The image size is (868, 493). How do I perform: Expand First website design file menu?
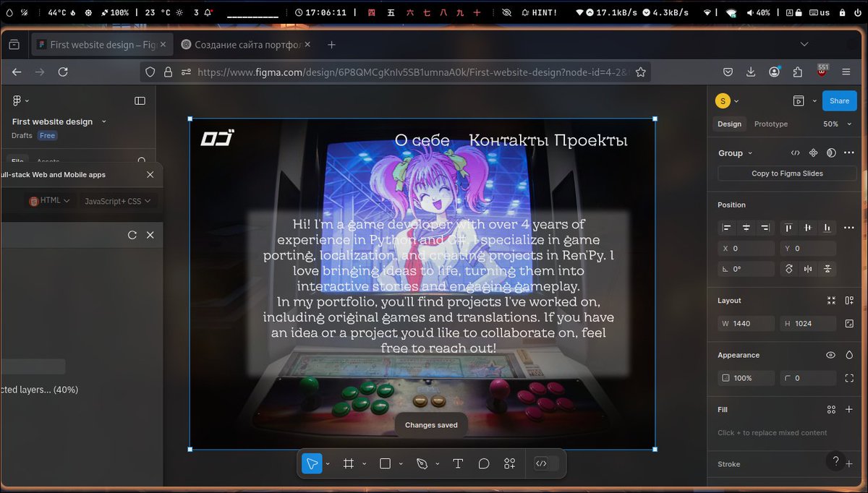tap(103, 121)
